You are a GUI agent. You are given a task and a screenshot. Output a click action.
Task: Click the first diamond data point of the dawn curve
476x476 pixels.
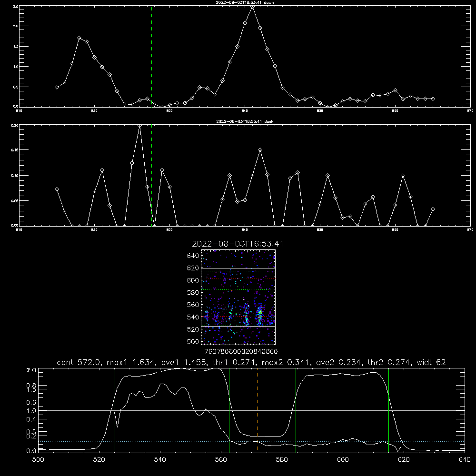coord(57,88)
